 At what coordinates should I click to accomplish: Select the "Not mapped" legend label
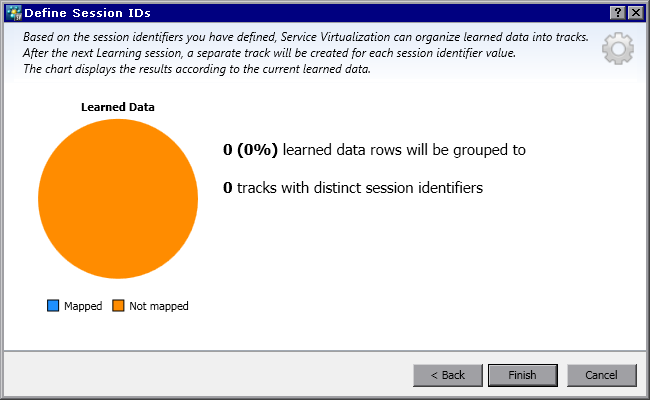(x=158, y=306)
